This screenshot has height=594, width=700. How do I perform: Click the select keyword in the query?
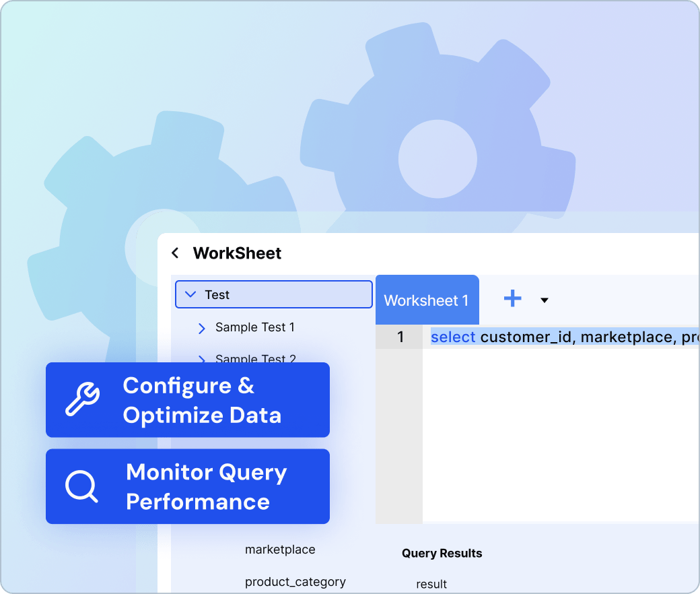[x=453, y=337]
